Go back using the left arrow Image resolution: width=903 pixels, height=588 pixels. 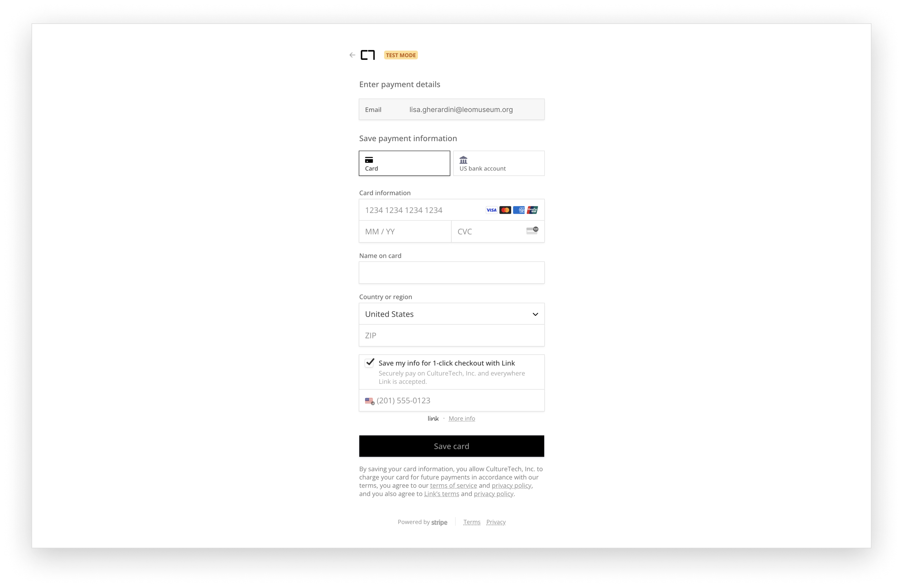[x=352, y=55]
